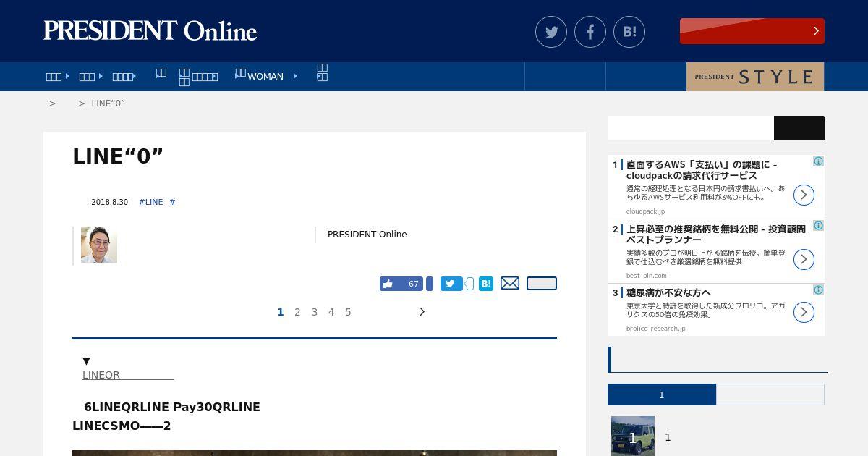This screenshot has height=456, width=868.
Task: Click the sidebar search input field
Action: (691, 128)
